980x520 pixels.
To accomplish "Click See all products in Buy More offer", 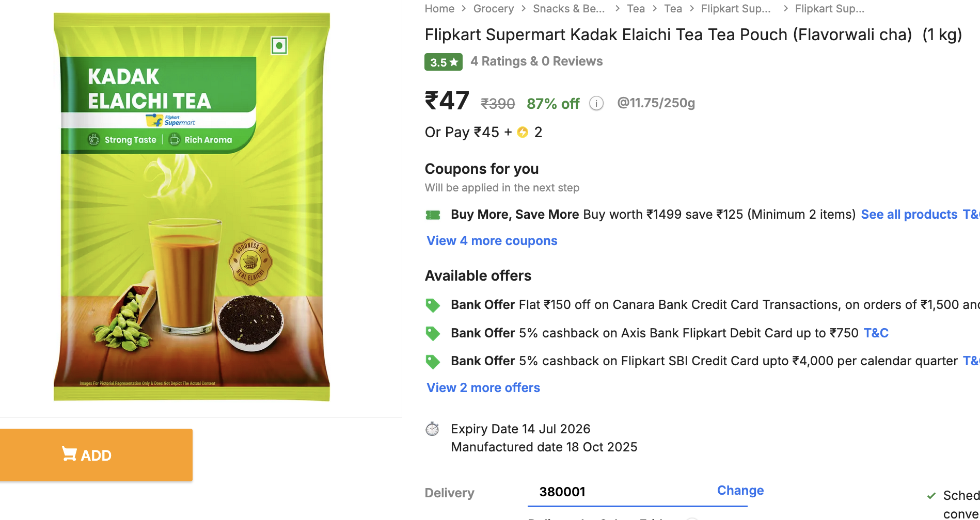I will (x=909, y=214).
